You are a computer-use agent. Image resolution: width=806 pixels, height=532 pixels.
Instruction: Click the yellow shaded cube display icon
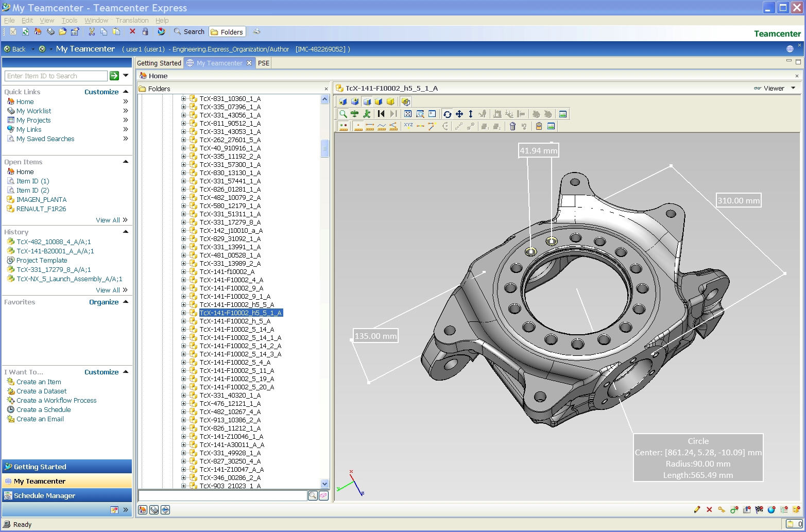click(x=390, y=101)
